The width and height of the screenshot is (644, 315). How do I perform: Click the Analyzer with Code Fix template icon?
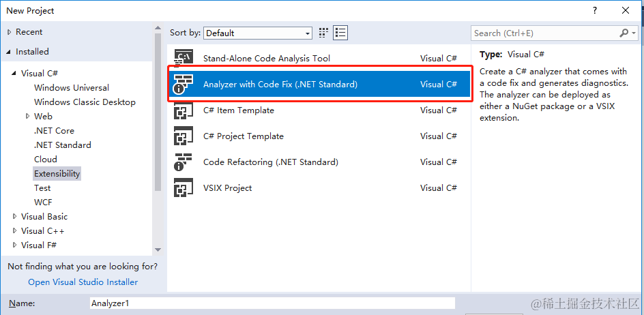[184, 84]
